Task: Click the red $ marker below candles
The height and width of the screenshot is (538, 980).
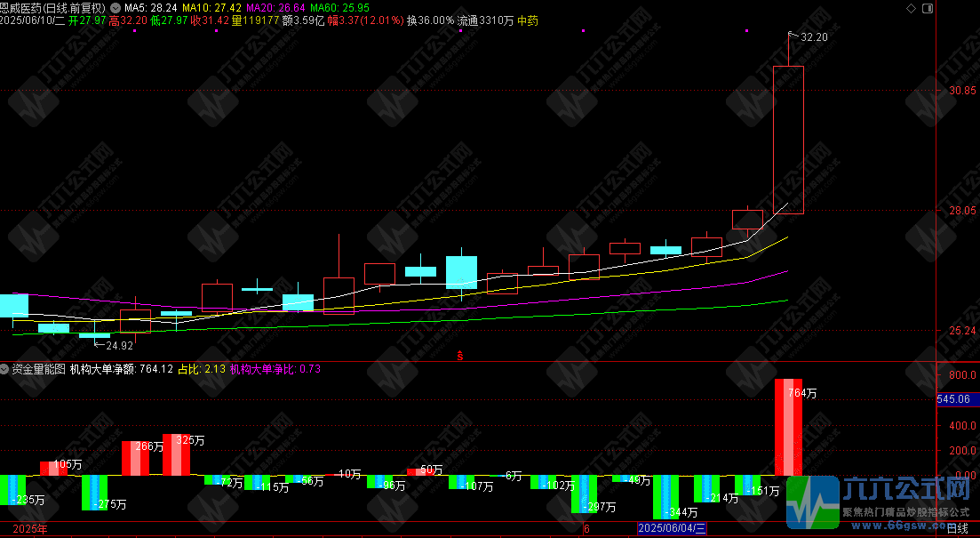Action: 460,356
